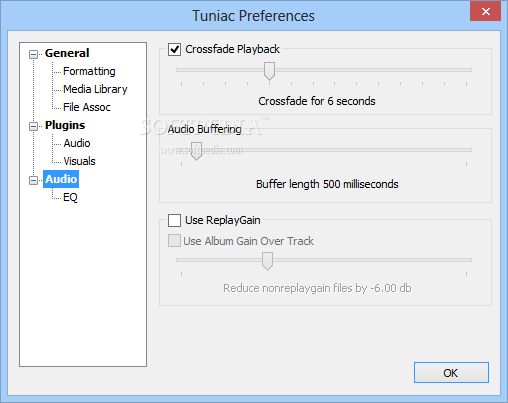This screenshot has height=403, width=508.
Task: Open the Formatting preferences page
Action: [89, 71]
